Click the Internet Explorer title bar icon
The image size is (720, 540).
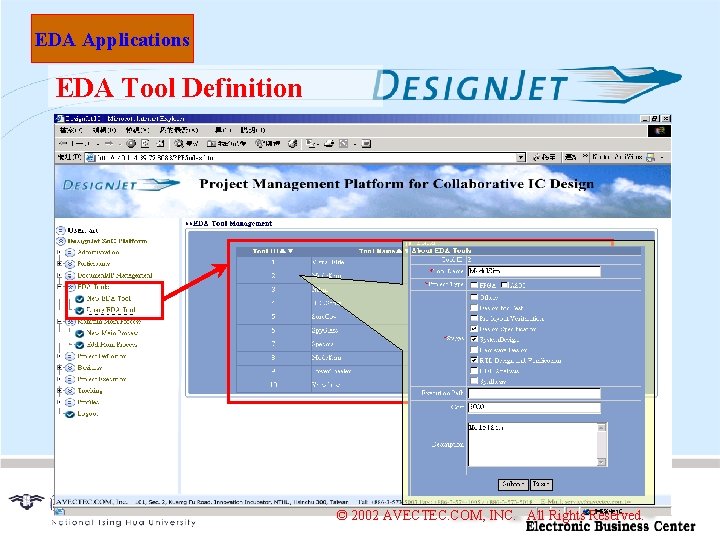coord(60,118)
